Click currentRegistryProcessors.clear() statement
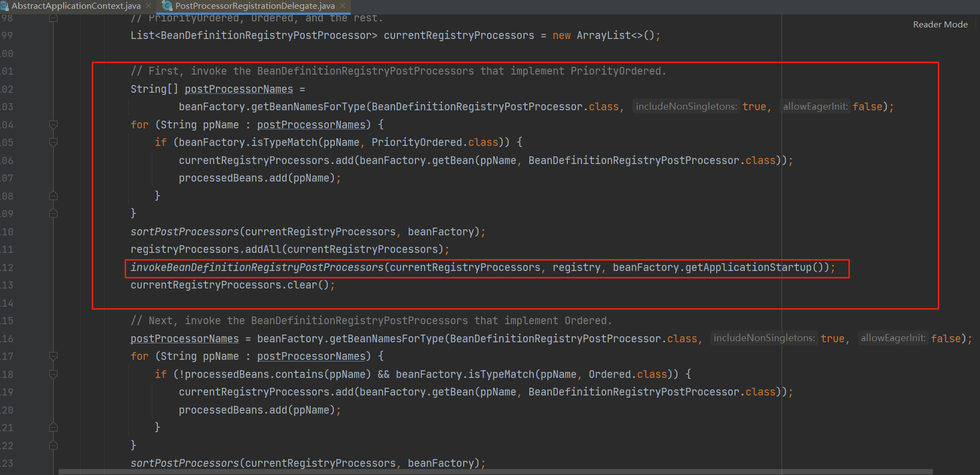 (232, 285)
